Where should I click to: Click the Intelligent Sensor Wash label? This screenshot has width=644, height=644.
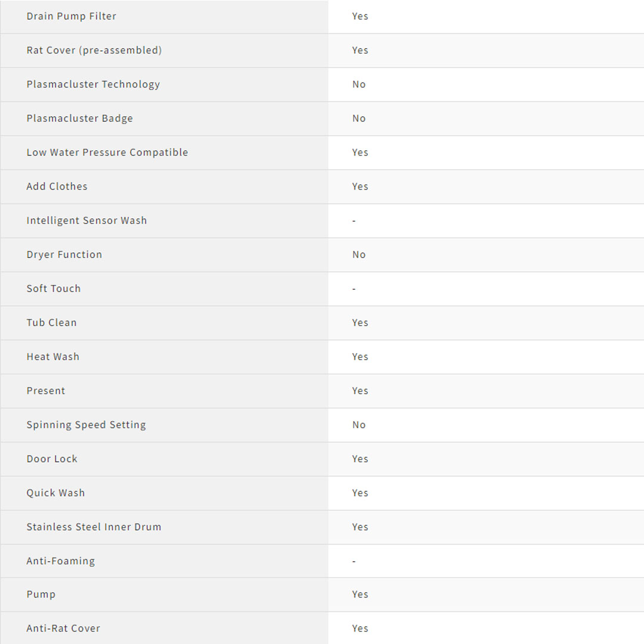pos(86,220)
